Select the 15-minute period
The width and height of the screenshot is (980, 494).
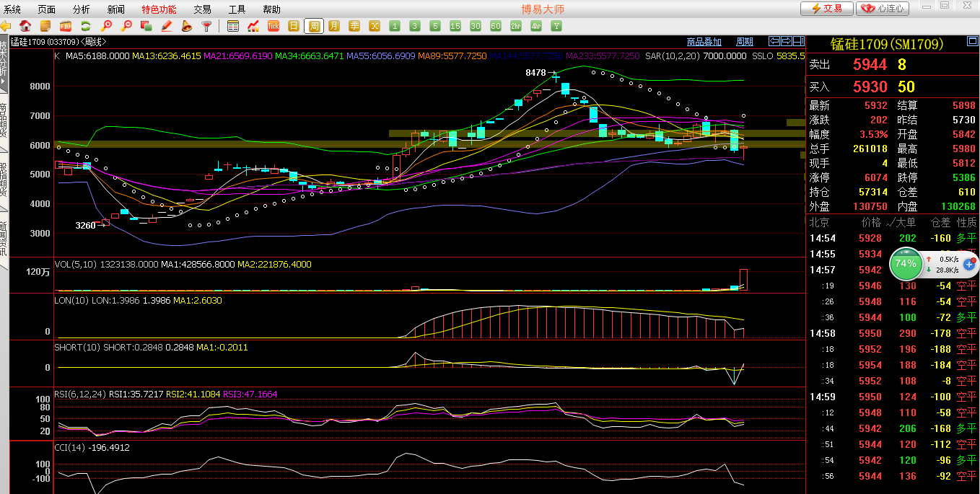click(x=455, y=26)
